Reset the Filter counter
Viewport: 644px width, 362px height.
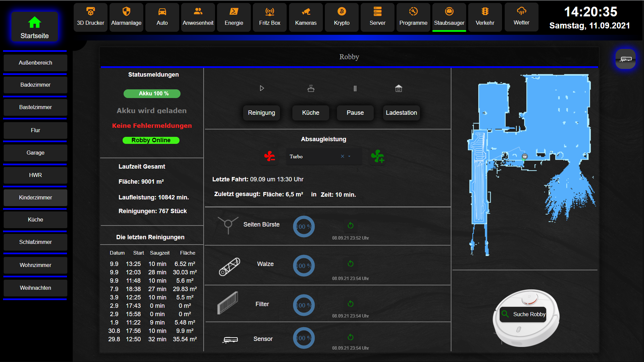click(351, 304)
